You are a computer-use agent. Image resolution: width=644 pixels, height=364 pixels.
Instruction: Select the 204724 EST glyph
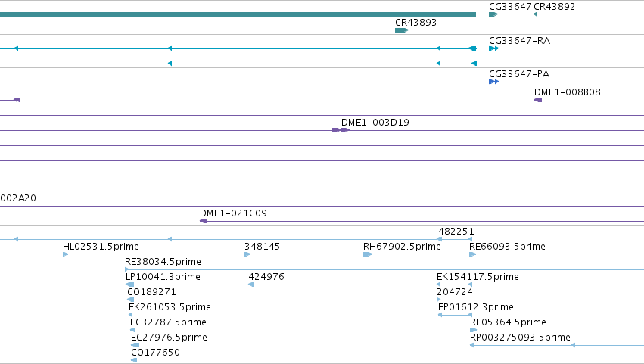pos(439,300)
